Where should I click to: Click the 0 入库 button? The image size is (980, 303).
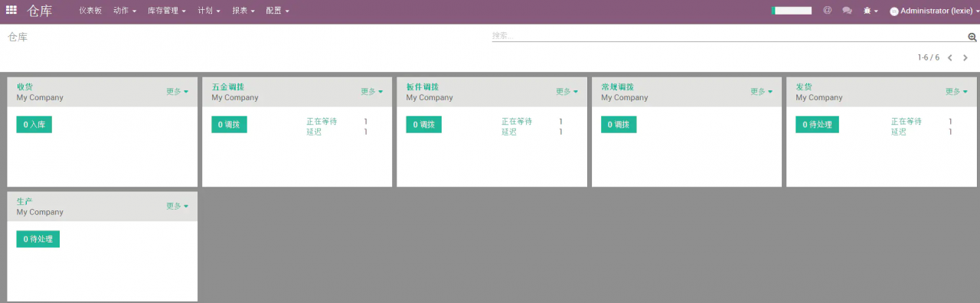[x=34, y=125]
